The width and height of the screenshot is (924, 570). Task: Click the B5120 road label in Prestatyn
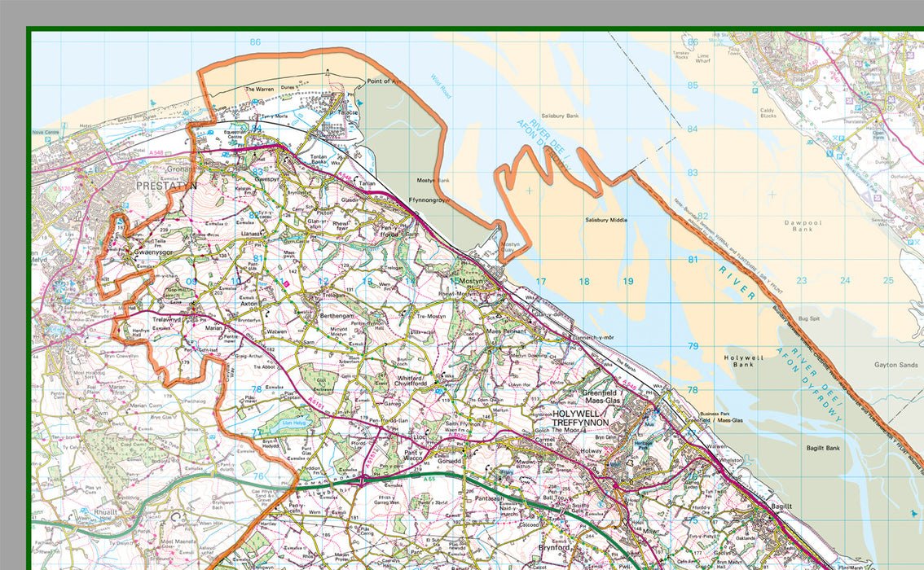(x=63, y=188)
